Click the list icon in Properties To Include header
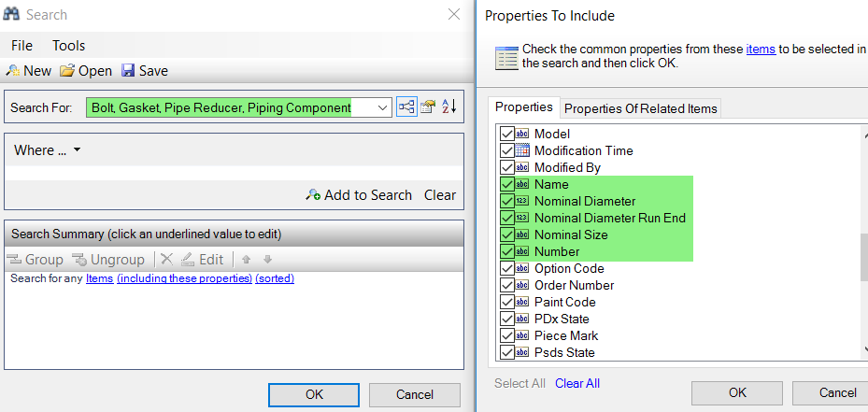The image size is (868, 412). coord(506,58)
